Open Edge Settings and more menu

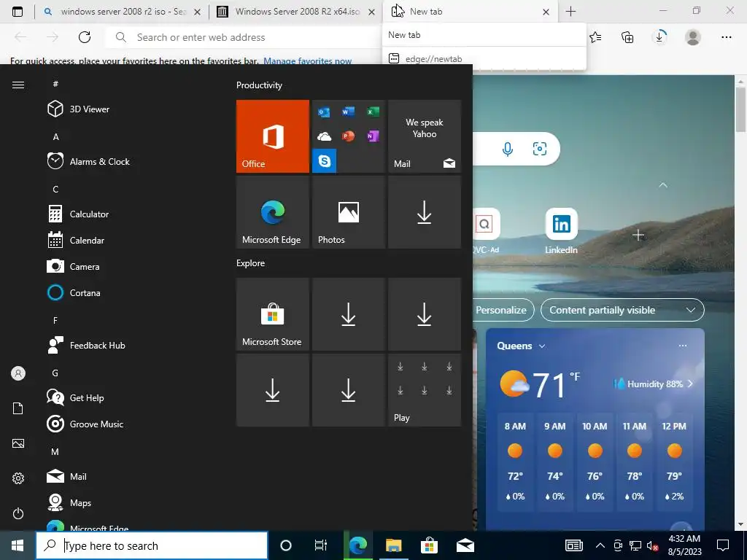[x=726, y=37]
